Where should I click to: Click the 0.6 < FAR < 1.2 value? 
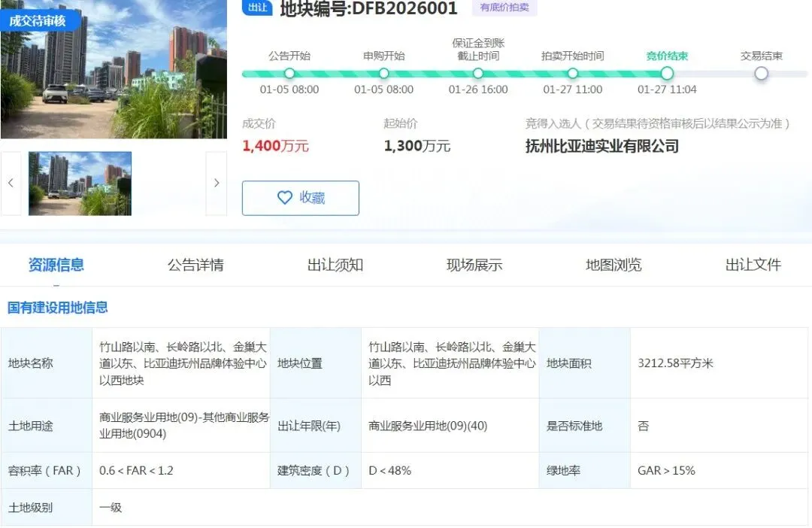click(136, 471)
